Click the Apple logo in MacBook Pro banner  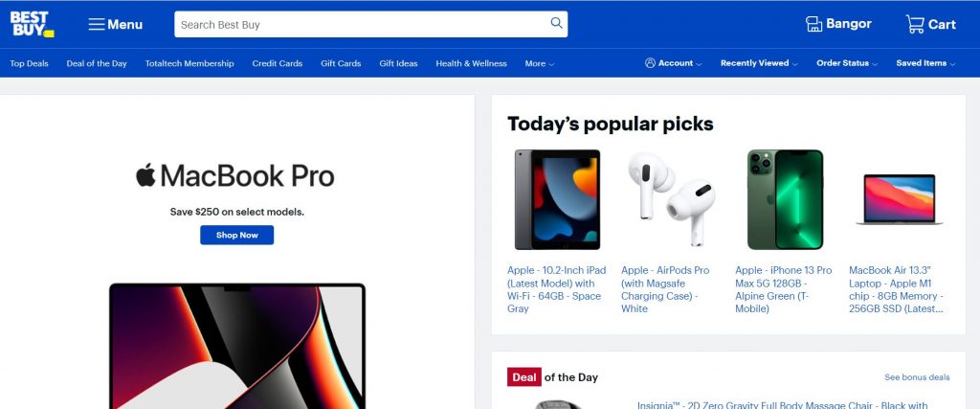tap(145, 174)
